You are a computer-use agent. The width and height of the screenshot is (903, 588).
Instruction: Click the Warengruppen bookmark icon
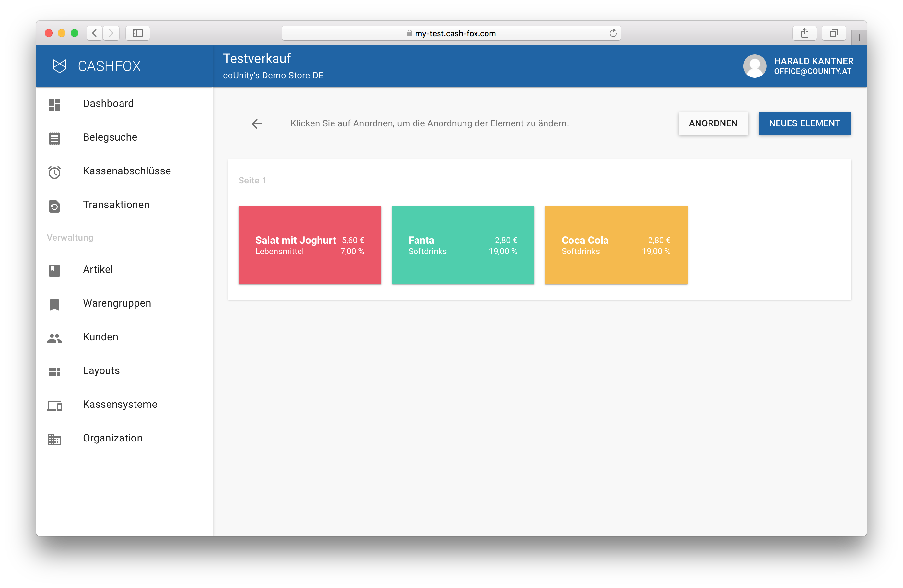click(54, 304)
